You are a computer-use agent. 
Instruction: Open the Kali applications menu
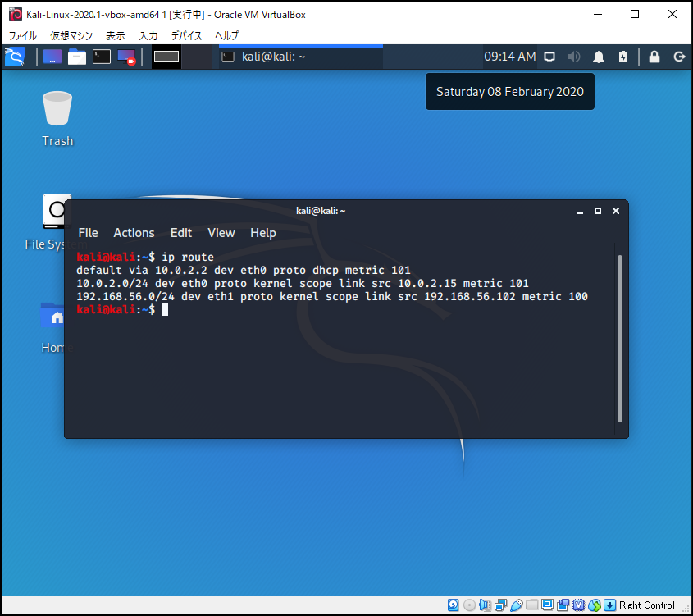[x=15, y=57]
